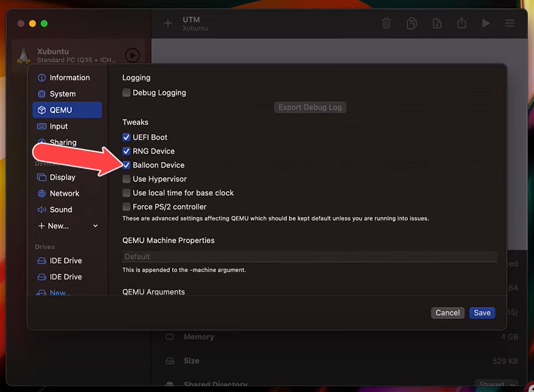The image size is (534, 392).
Task: Click the System chip icon
Action: [42, 94]
